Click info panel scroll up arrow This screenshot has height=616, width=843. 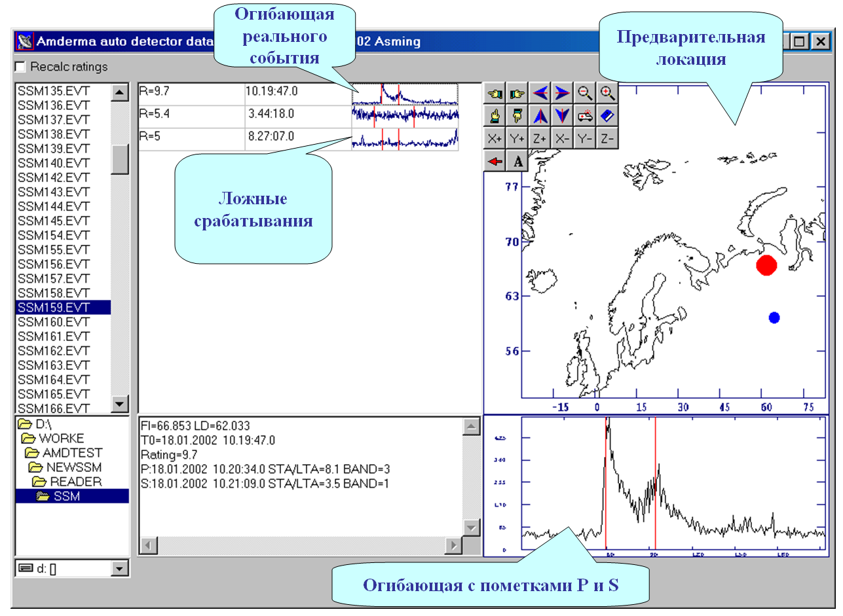(x=471, y=426)
